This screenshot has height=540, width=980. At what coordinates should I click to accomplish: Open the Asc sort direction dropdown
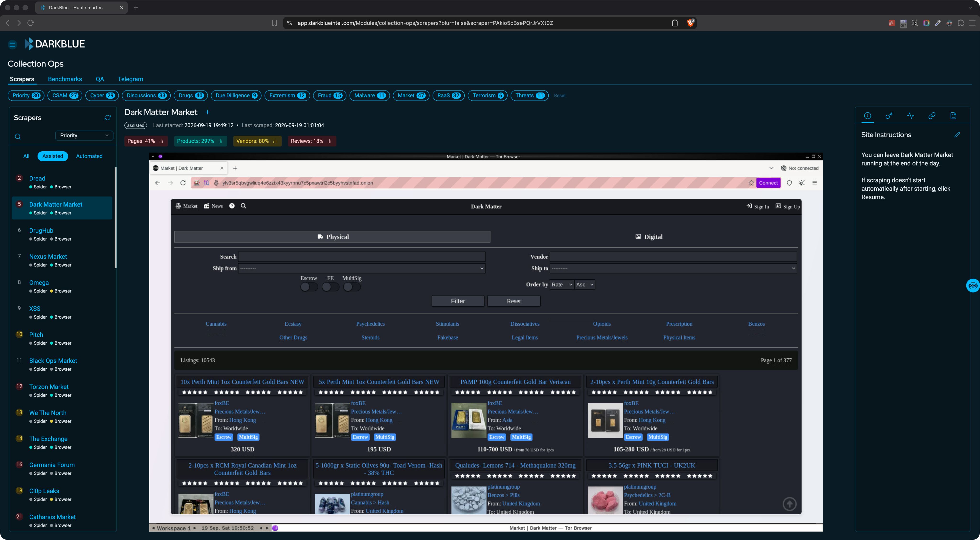click(584, 285)
